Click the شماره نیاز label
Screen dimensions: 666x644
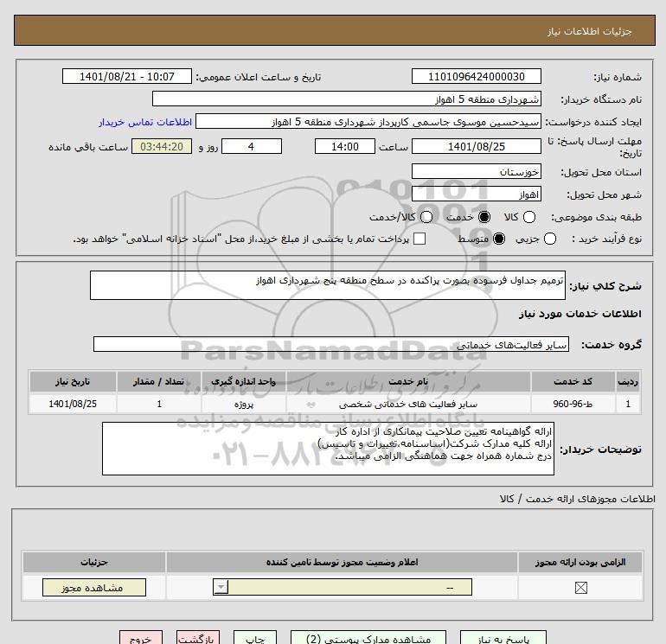click(618, 77)
